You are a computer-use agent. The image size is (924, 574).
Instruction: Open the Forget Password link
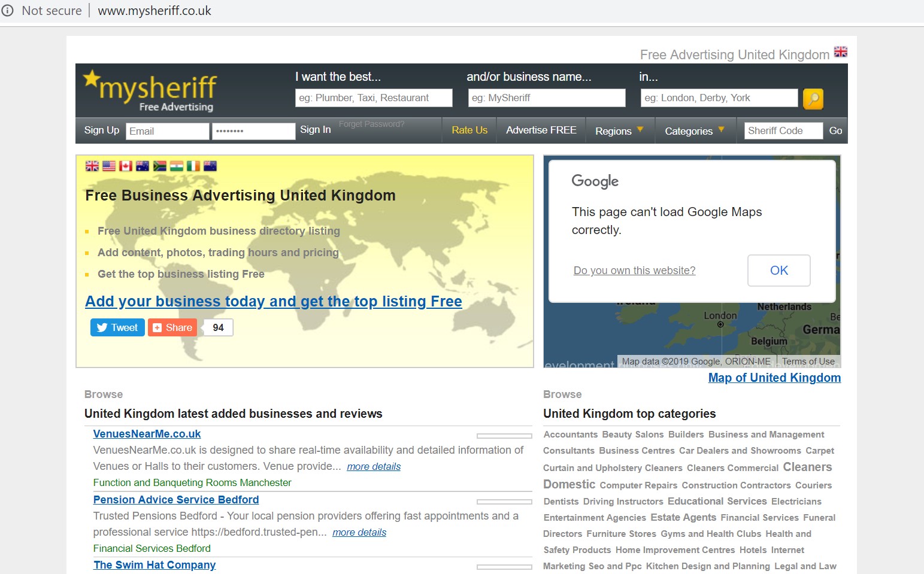pos(372,124)
